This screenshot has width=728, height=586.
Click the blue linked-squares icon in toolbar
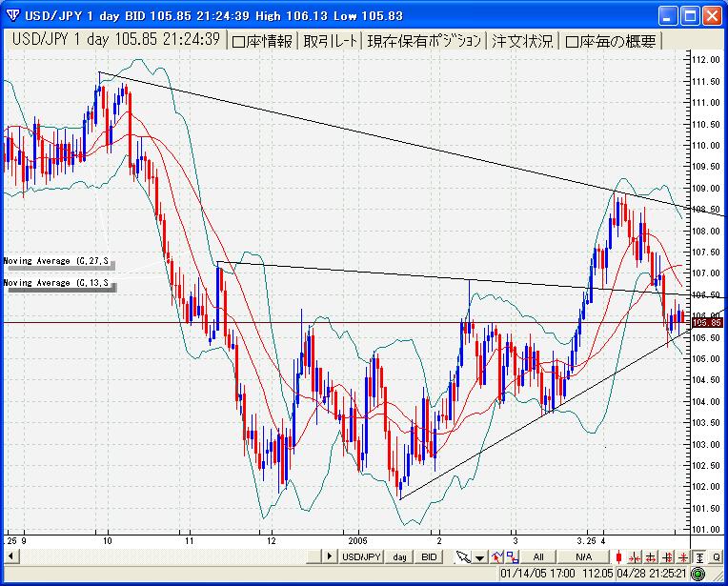[x=514, y=556]
